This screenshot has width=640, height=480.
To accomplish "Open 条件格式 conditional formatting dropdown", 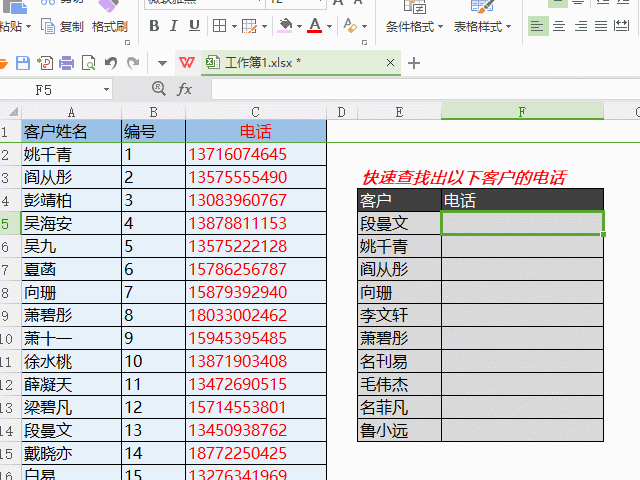I will [414, 27].
